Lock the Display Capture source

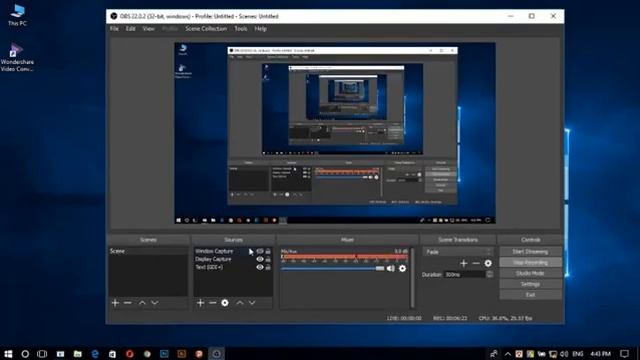coord(268,259)
